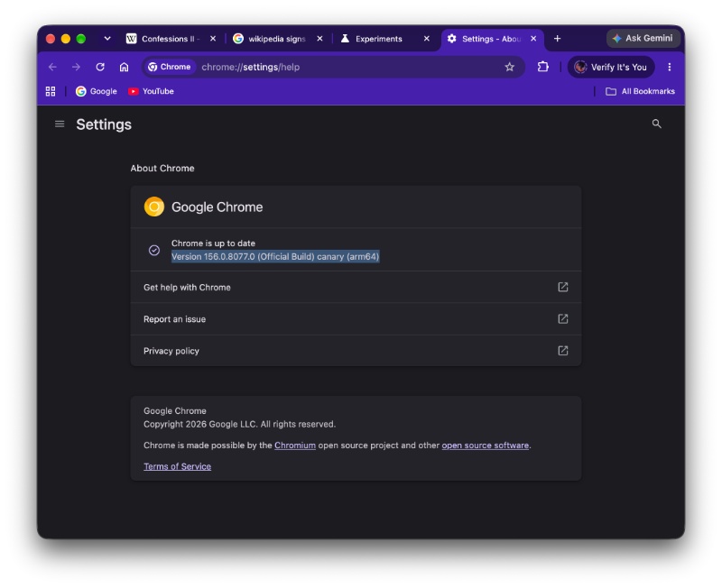Open a new tab with plus button
Image resolution: width=722 pixels, height=588 pixels.
(x=557, y=39)
